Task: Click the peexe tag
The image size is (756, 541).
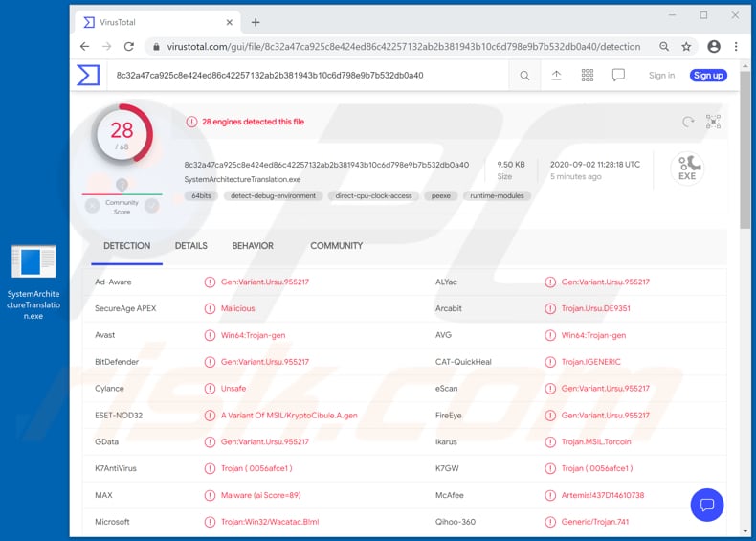Action: 440,196
